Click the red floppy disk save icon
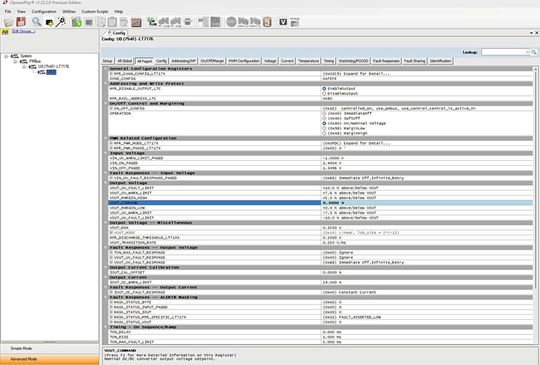 (x=21, y=22)
